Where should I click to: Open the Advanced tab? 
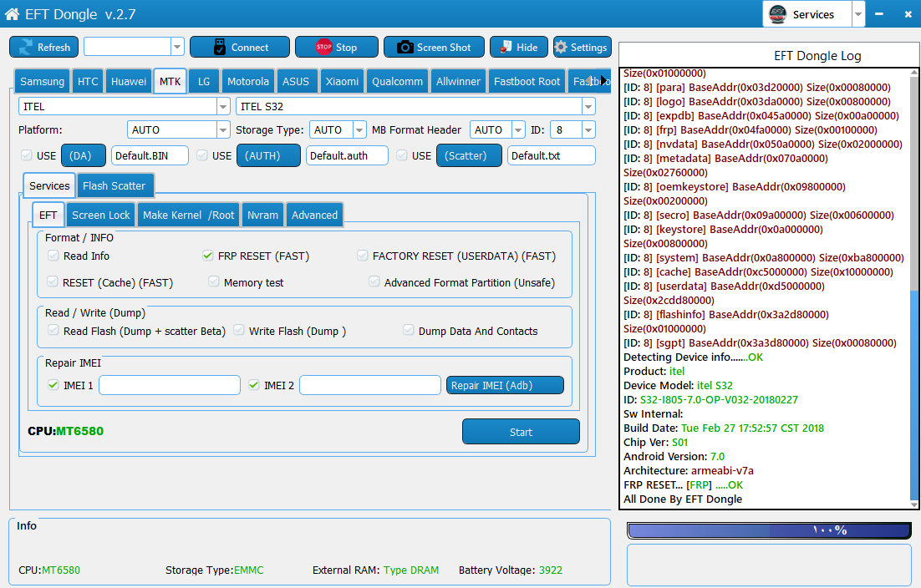coord(314,215)
